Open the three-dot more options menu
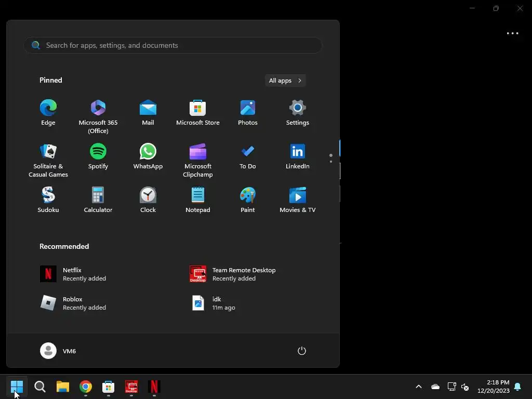This screenshot has width=532, height=399. coord(512,33)
